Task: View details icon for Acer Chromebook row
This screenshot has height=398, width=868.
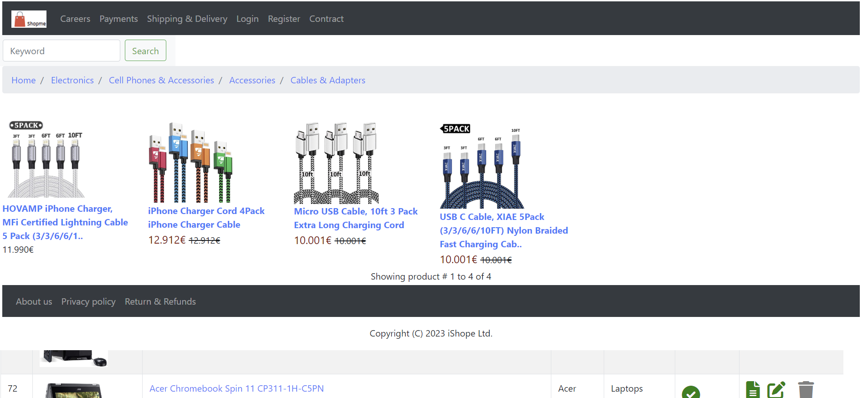Action: (753, 390)
